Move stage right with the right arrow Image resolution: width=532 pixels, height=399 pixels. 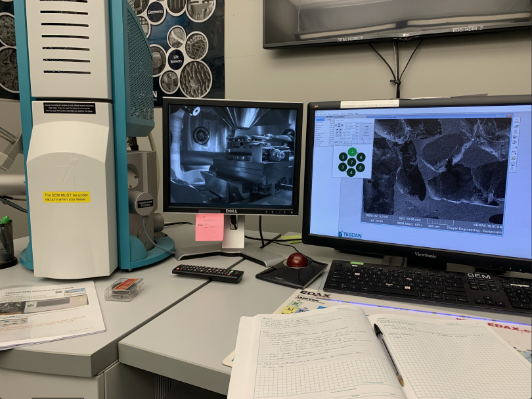(342, 126)
